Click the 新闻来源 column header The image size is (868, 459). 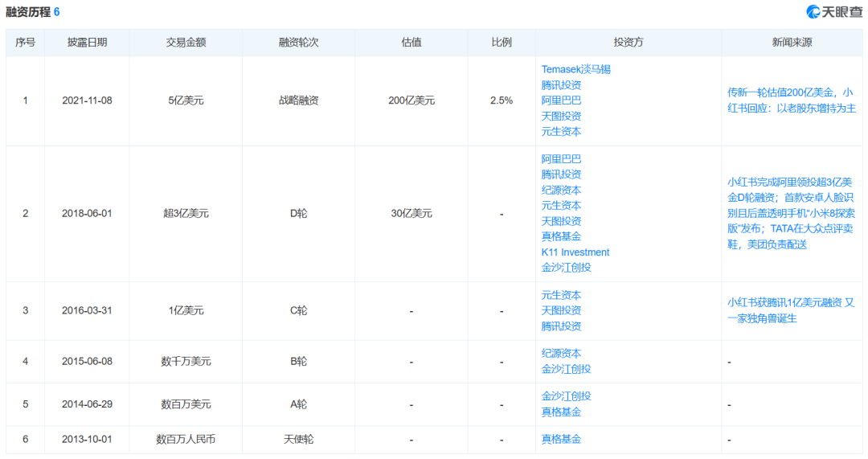tap(791, 43)
